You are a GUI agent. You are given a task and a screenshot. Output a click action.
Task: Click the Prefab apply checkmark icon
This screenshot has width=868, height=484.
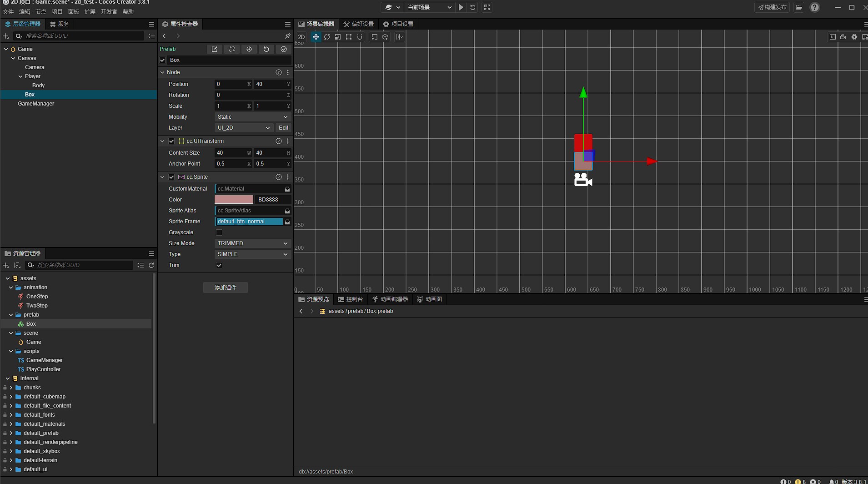(284, 49)
